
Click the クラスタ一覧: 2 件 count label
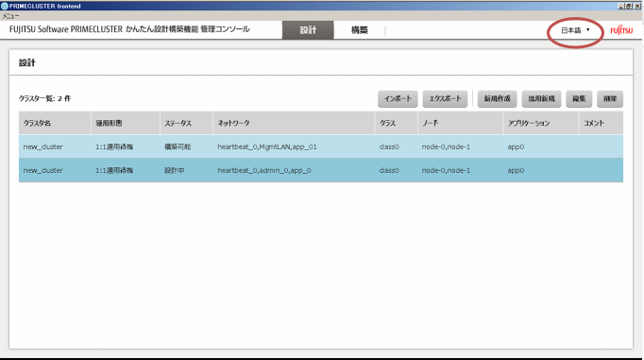tap(44, 98)
